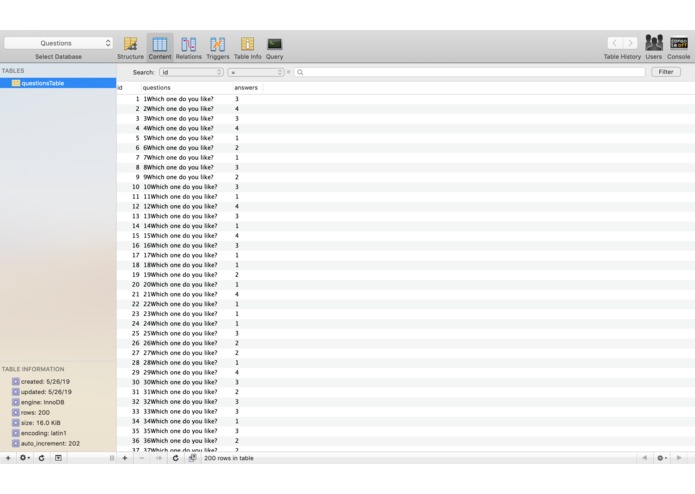Toggle the table information pane
The height and width of the screenshot is (494, 695).
tap(58, 458)
